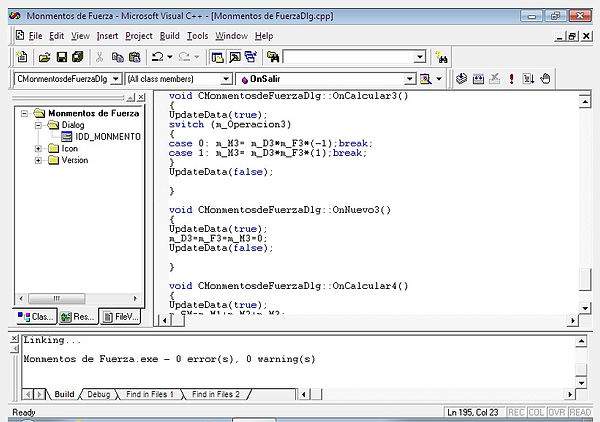Open Redo history dropdown arrow
This screenshot has width=600, height=422.
point(197,57)
